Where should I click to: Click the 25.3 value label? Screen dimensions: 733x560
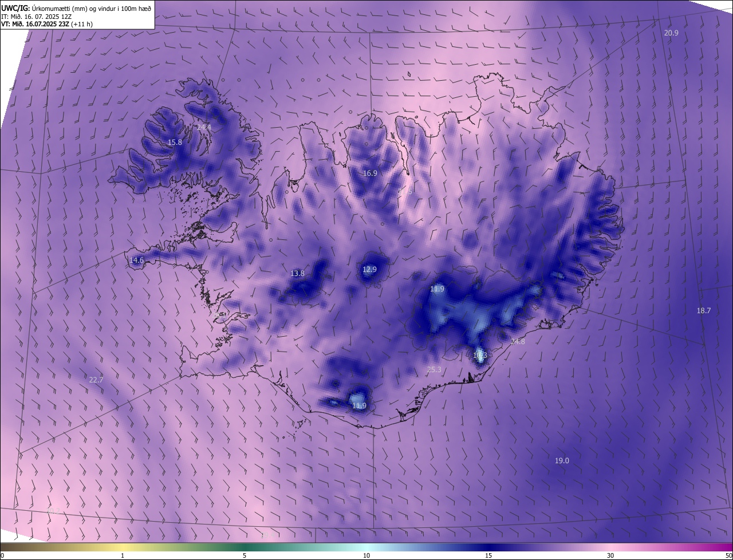click(x=434, y=370)
